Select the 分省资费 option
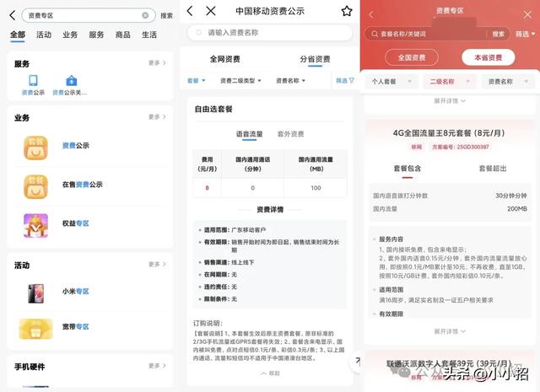The width and height of the screenshot is (540, 392). (x=316, y=59)
